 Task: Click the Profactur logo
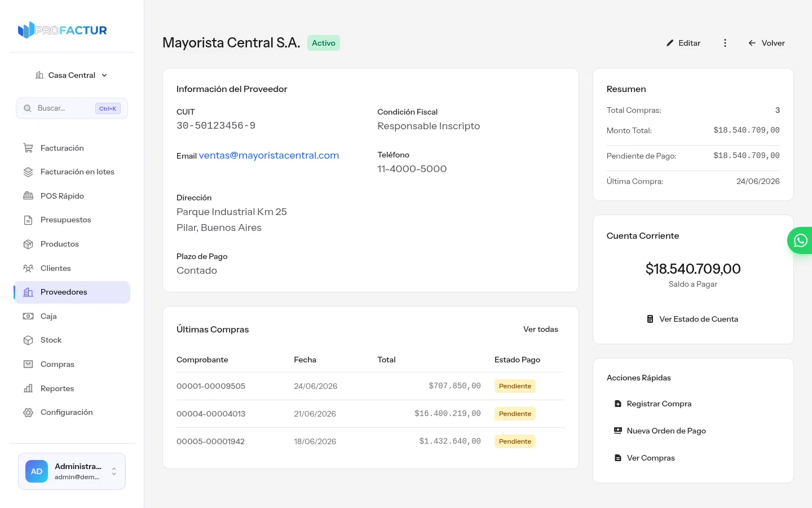pyautogui.click(x=63, y=30)
